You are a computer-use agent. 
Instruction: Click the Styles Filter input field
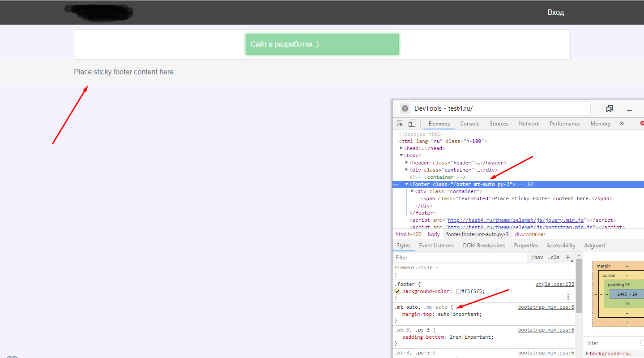(460, 257)
